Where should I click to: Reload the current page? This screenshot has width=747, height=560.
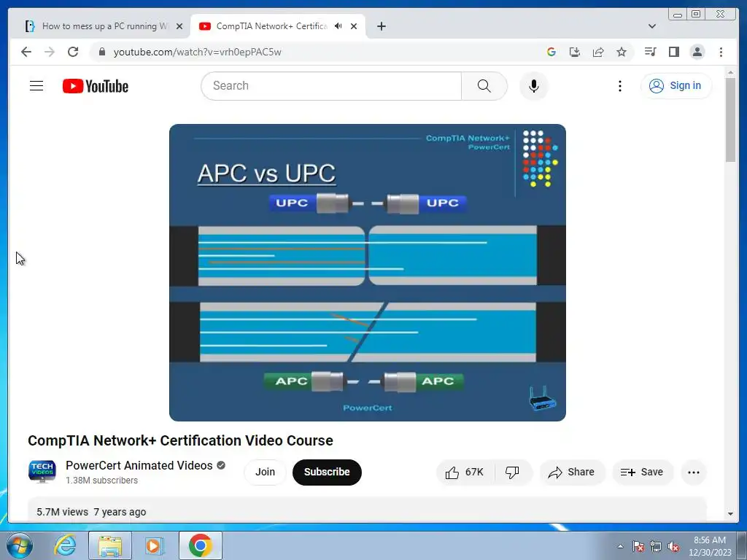click(73, 52)
